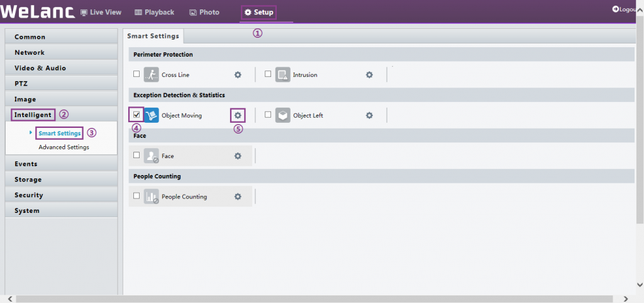Expand the PTZ sidebar section
644x303 pixels.
(x=61, y=84)
